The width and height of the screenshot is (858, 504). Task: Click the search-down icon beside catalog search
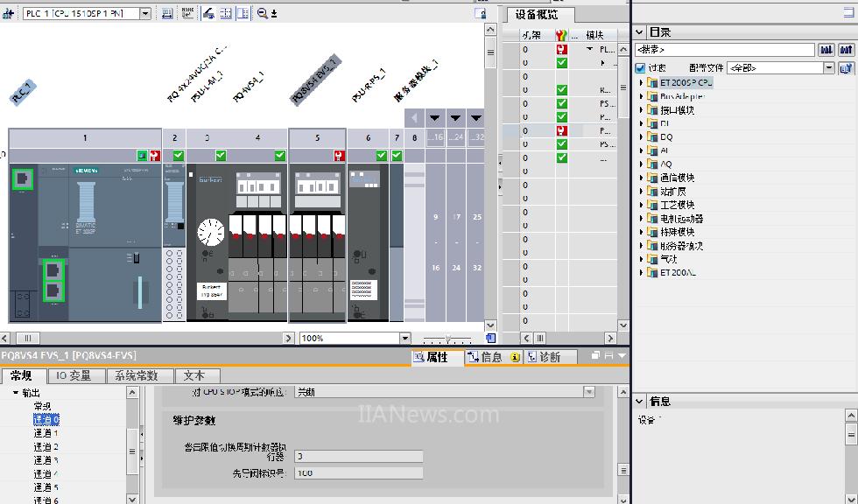825,51
